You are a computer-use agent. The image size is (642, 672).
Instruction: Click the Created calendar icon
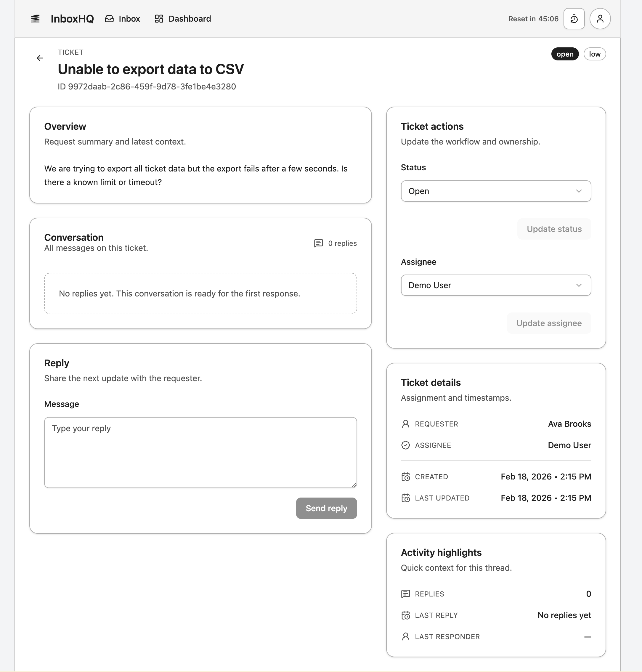pyautogui.click(x=405, y=477)
